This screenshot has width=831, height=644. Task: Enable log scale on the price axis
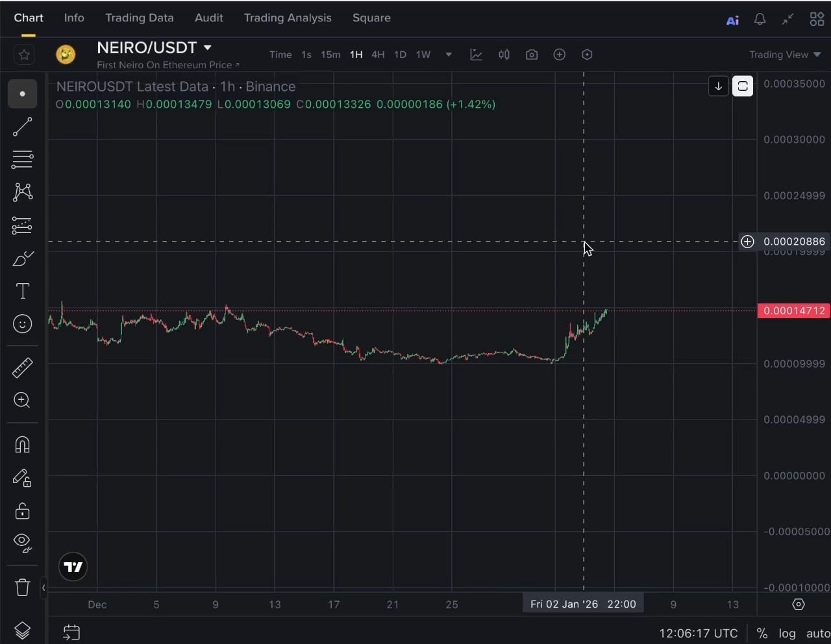point(787,633)
